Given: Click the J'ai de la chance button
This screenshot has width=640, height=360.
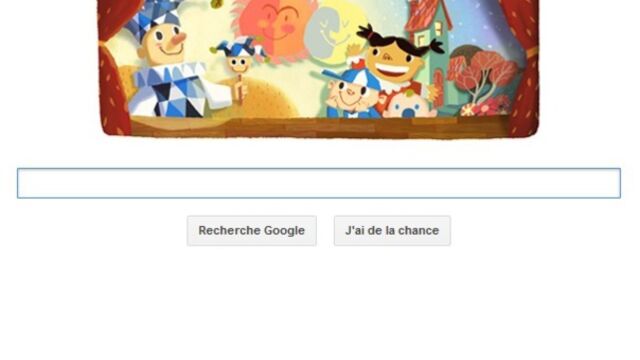Looking at the screenshot, I should pyautogui.click(x=392, y=231).
